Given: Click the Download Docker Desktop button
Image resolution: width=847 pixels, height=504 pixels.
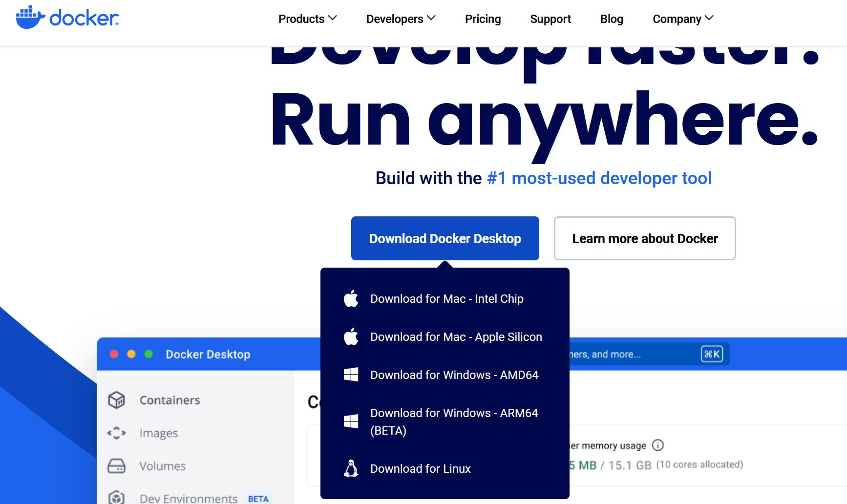Looking at the screenshot, I should pos(445,238).
